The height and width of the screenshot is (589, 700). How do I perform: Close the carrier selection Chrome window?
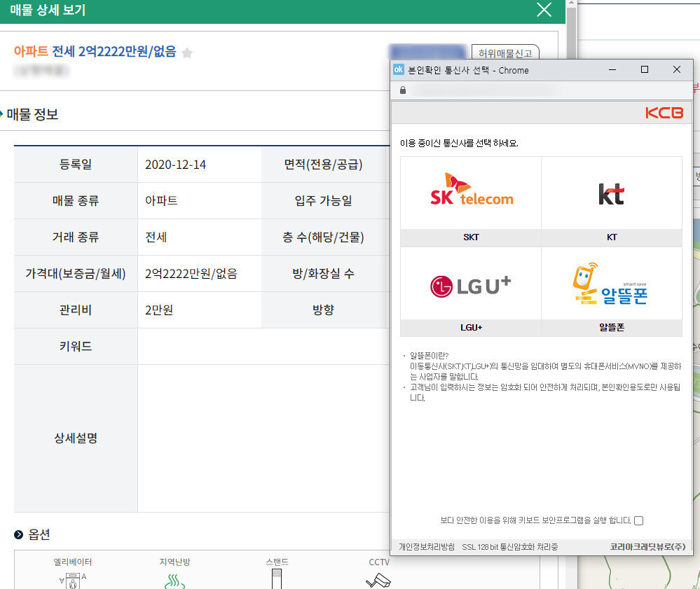click(x=677, y=69)
